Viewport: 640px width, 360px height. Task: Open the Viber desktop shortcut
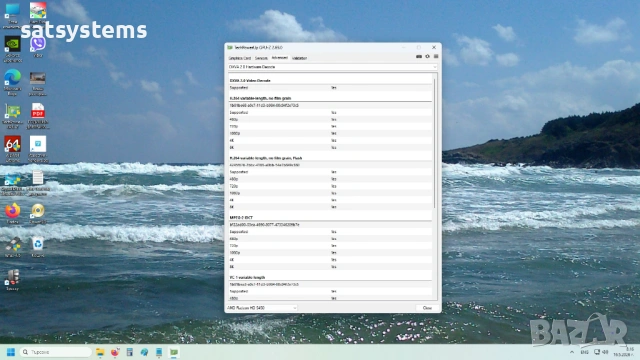click(38, 47)
